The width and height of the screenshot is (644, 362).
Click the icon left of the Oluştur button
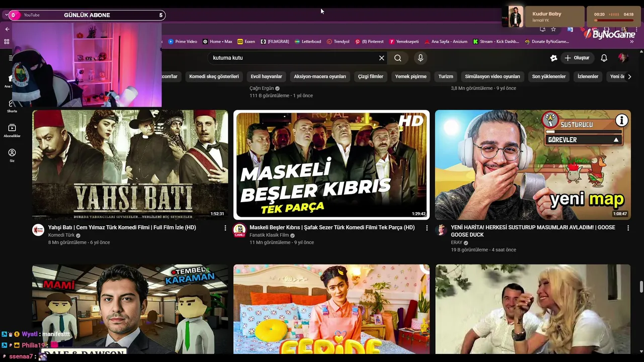[x=553, y=58]
